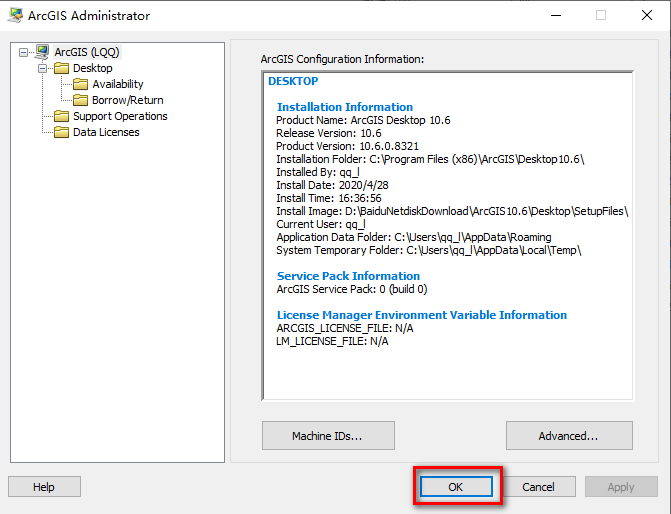671x514 pixels.
Task: Collapse the Desktop tree node
Action: point(42,68)
